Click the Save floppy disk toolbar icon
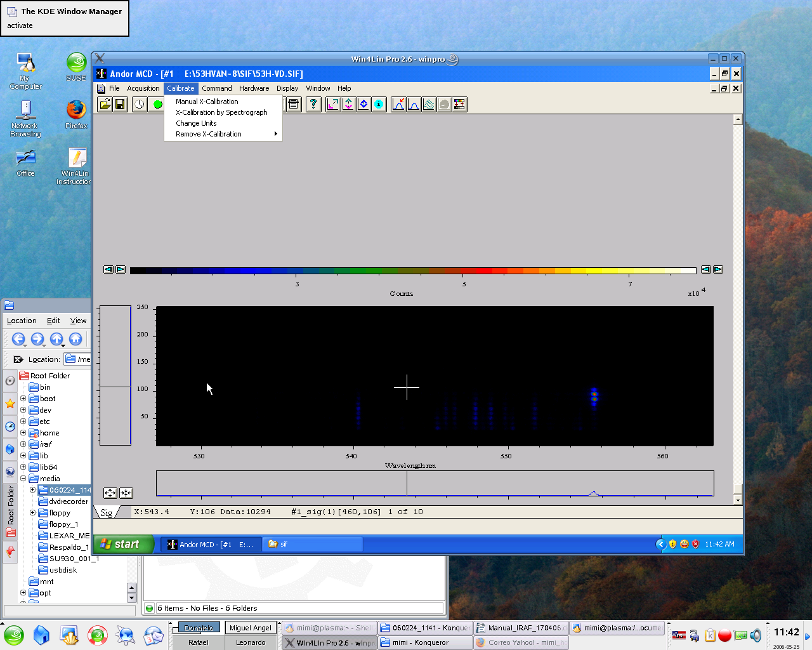Image resolution: width=812 pixels, height=650 pixels. tap(120, 104)
